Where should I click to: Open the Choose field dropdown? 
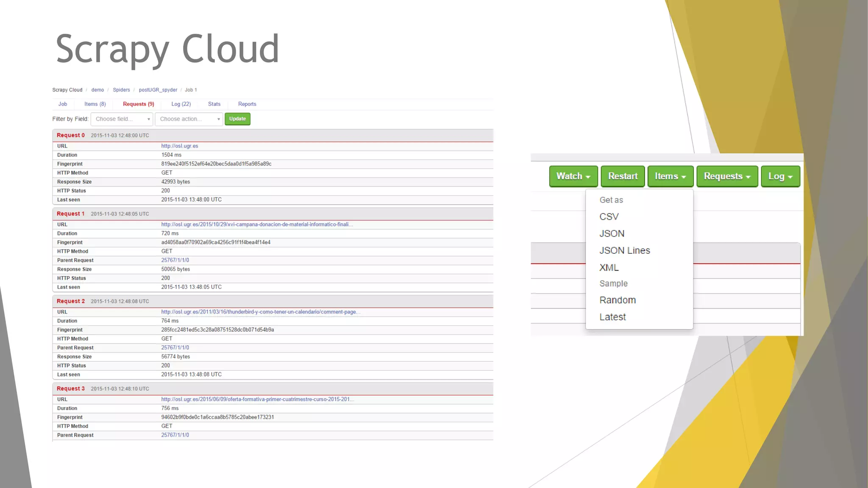point(122,119)
